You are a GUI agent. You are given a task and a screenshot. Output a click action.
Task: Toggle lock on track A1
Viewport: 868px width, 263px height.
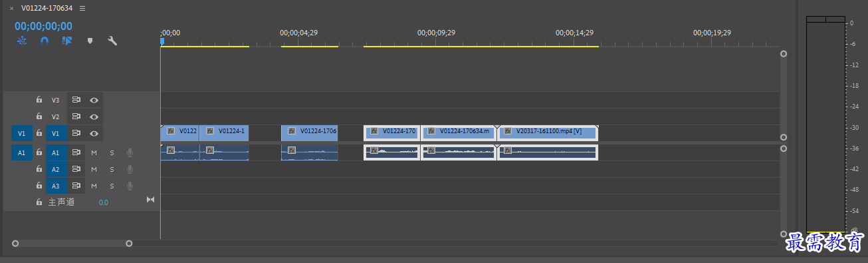tap(39, 152)
